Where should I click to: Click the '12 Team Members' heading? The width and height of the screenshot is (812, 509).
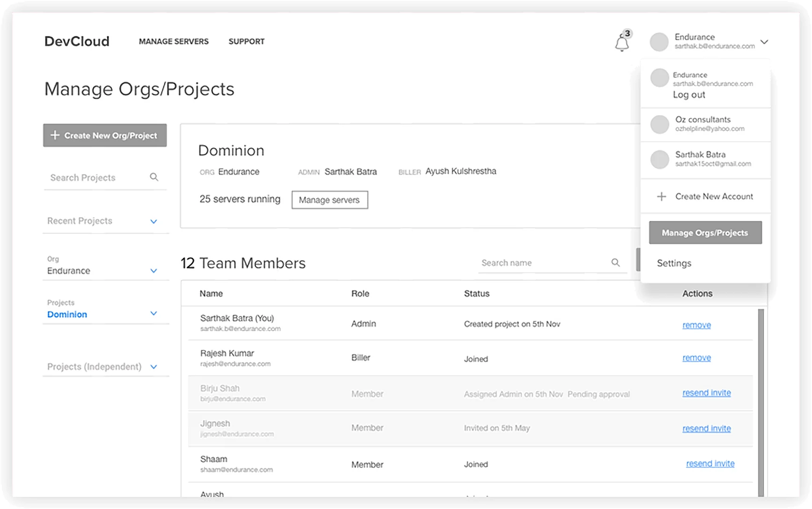point(243,263)
